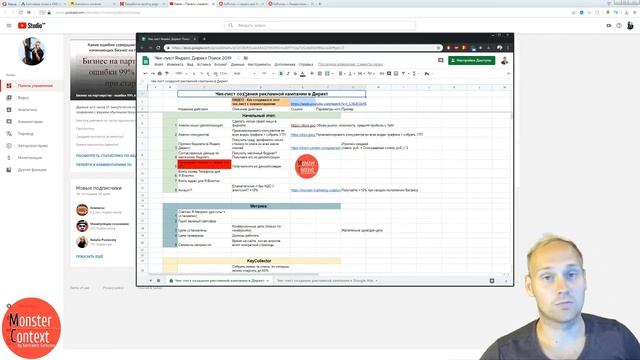
Task: Click Insert chart icon in Sheets toolbar
Action: [x=396, y=73]
